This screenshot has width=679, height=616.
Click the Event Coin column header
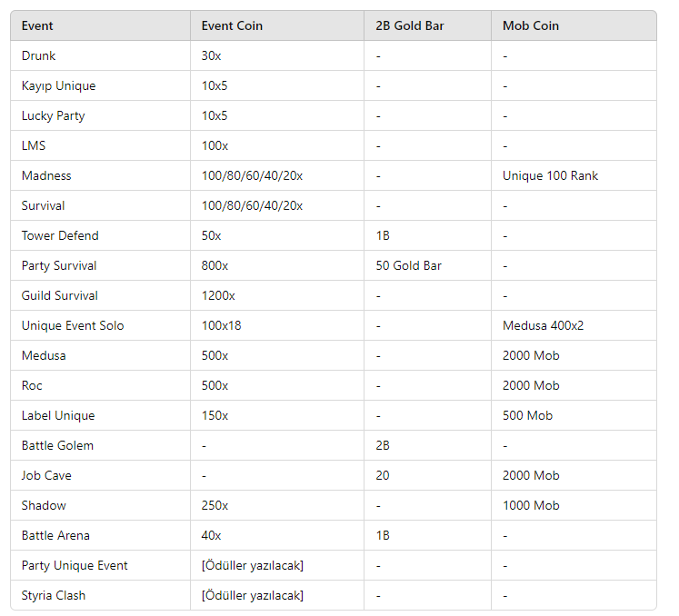232,26
